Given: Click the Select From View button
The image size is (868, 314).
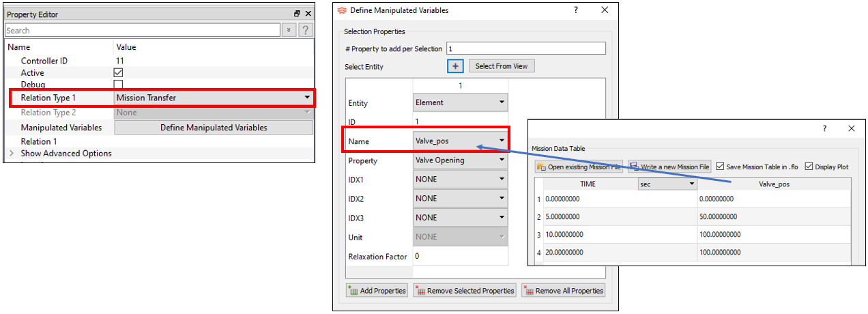Looking at the screenshot, I should [x=502, y=66].
